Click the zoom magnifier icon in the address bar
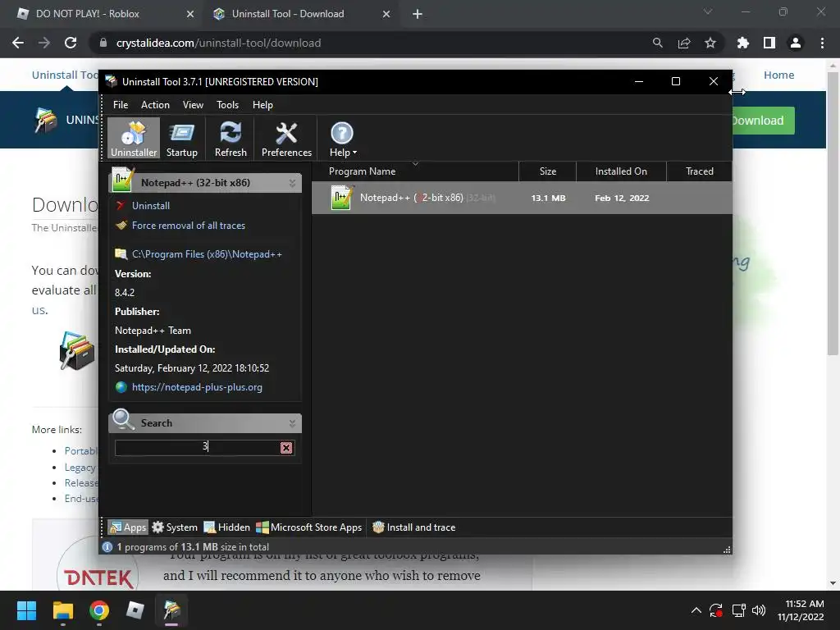This screenshot has width=840, height=630. click(657, 43)
